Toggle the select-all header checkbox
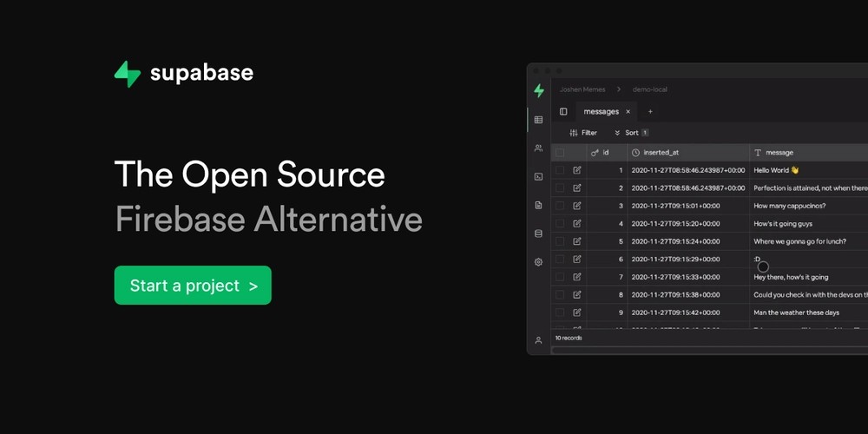The image size is (868, 434). (x=560, y=152)
